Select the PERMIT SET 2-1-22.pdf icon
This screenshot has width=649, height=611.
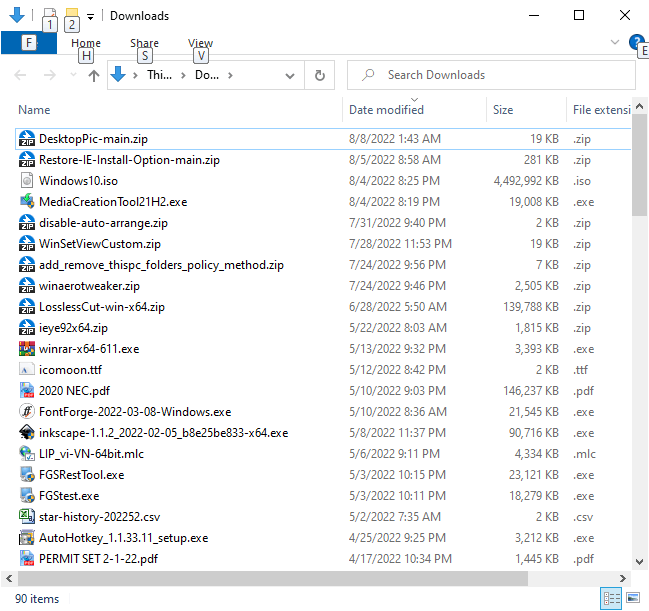[x=27, y=559]
